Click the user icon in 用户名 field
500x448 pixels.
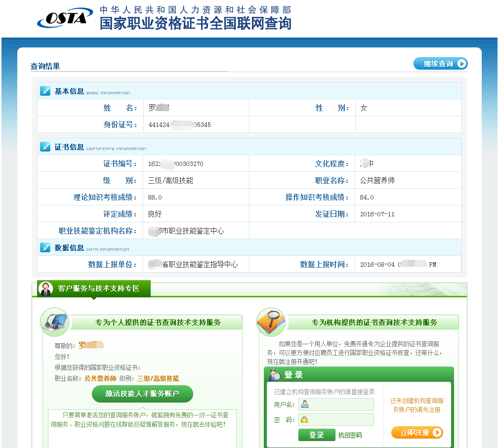point(305,405)
